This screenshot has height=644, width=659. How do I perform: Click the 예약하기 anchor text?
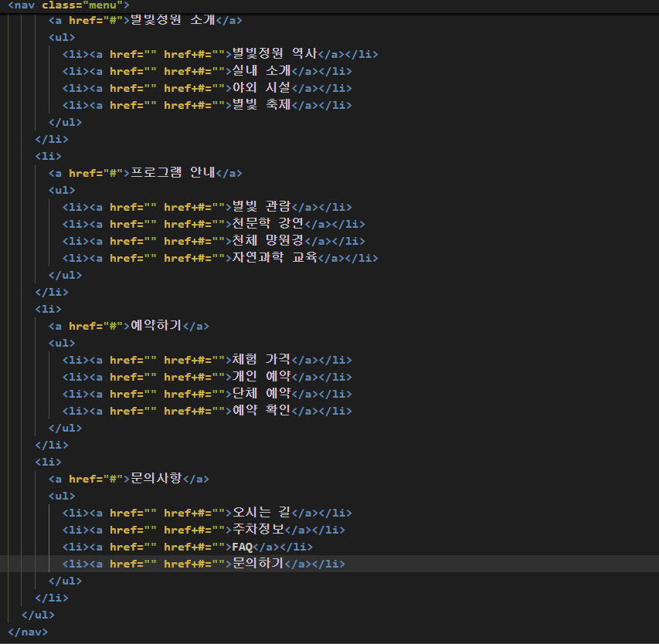tap(156, 326)
